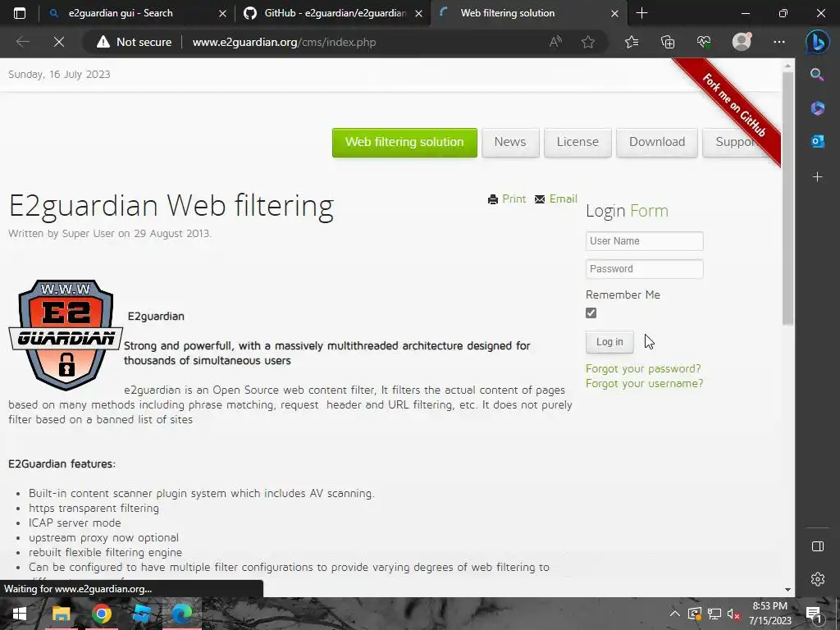
Task: Open the Download menu item
Action: tap(657, 143)
